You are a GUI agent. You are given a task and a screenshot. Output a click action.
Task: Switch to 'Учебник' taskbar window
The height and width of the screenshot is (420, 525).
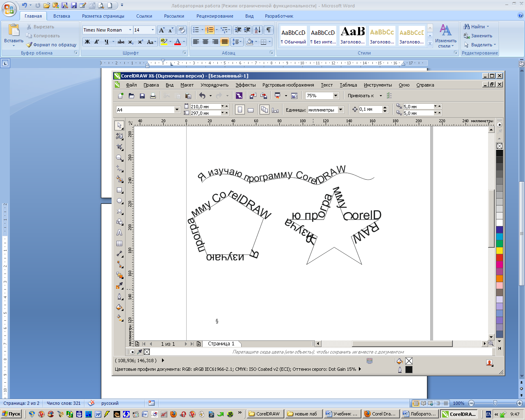pyautogui.click(x=342, y=414)
